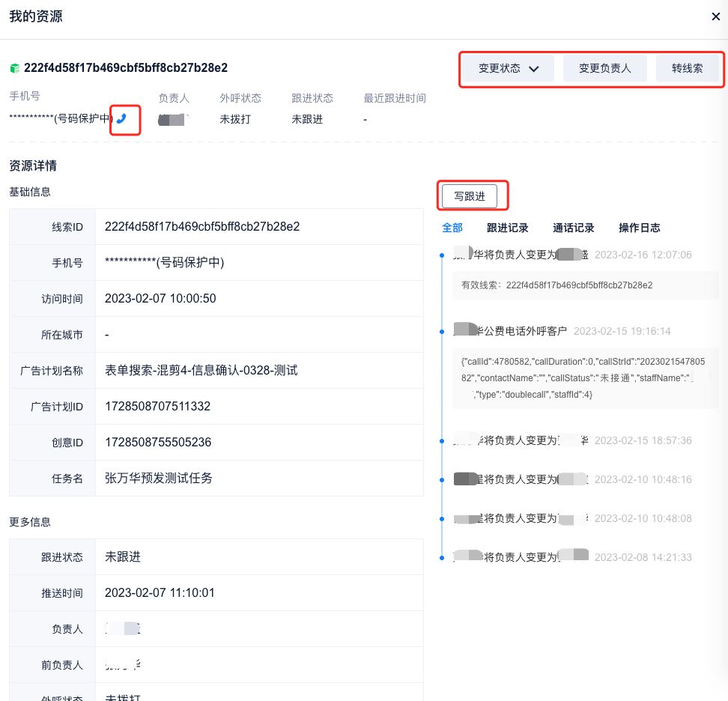This screenshot has width=728, height=701.
Task: Click timeline dot for 2023-02-16 12:07:06 entry
Action: tap(443, 255)
